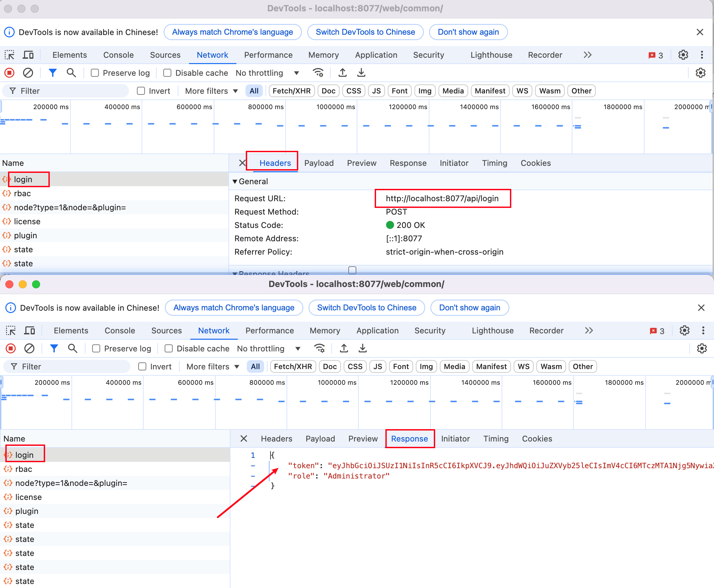
Task: Clear network log in lower DevTools window
Action: [x=29, y=348]
